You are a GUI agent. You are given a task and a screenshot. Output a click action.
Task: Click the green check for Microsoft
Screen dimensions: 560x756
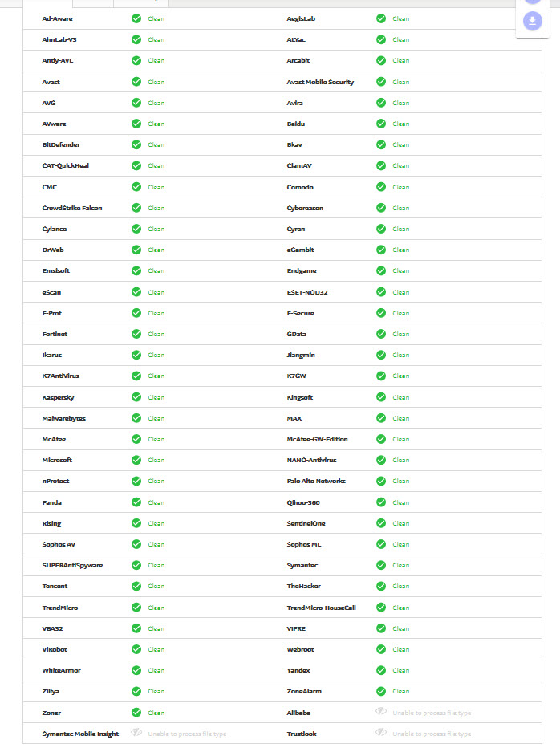pyautogui.click(x=136, y=460)
